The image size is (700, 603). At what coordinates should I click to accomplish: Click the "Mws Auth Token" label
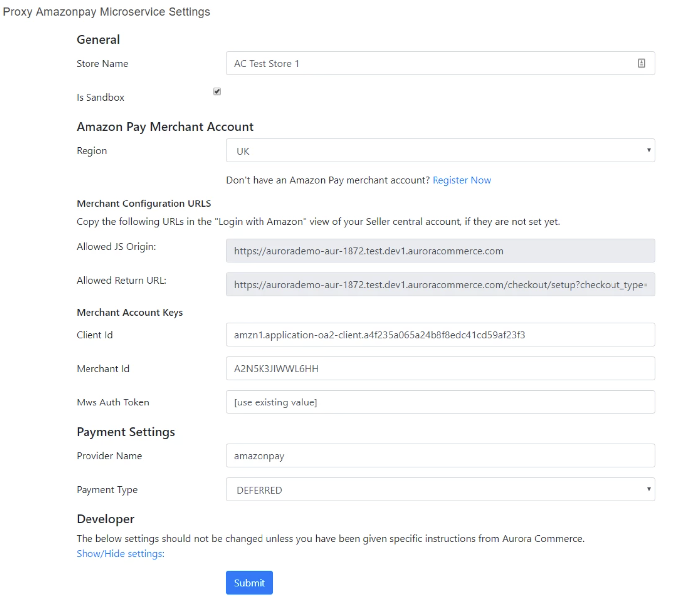click(113, 402)
